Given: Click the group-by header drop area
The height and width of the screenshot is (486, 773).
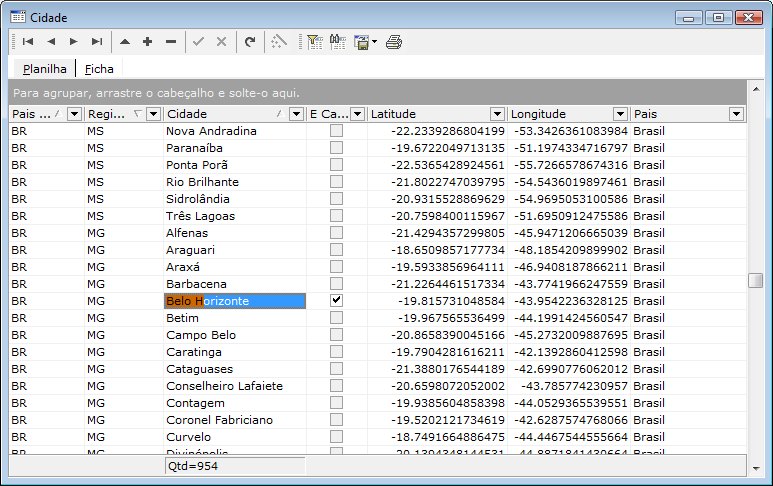Looking at the screenshot, I should 377,93.
